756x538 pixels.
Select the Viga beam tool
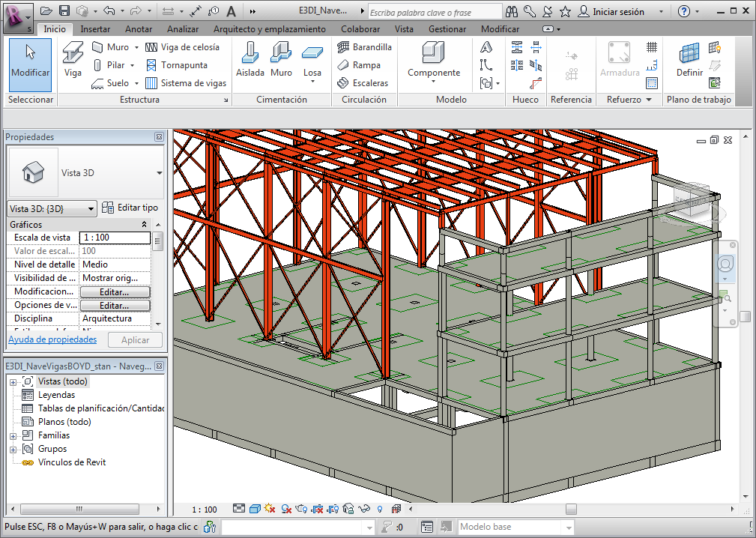pos(73,60)
